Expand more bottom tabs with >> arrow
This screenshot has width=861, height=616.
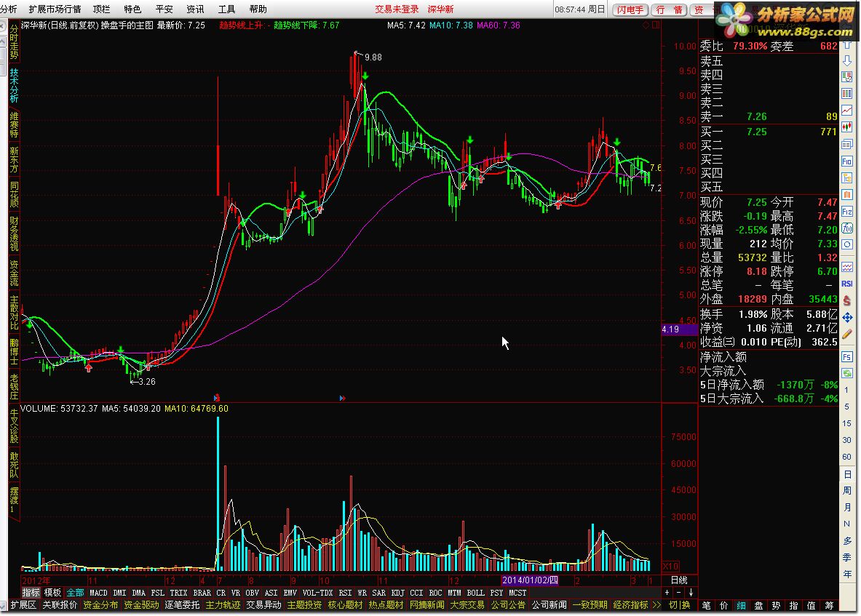tap(656, 605)
